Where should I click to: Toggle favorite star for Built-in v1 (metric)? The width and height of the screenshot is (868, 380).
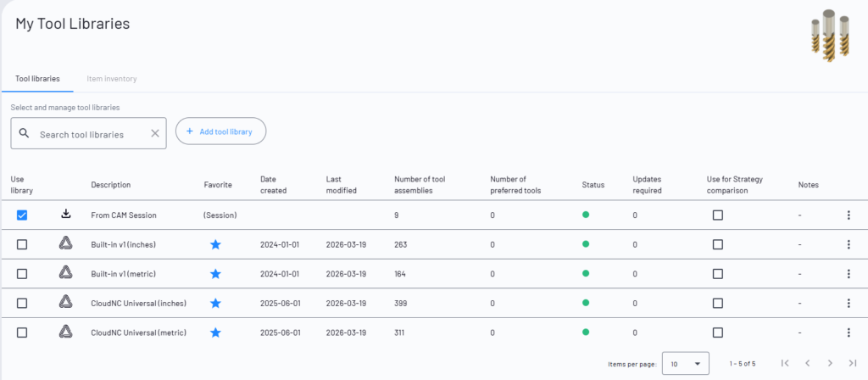215,274
